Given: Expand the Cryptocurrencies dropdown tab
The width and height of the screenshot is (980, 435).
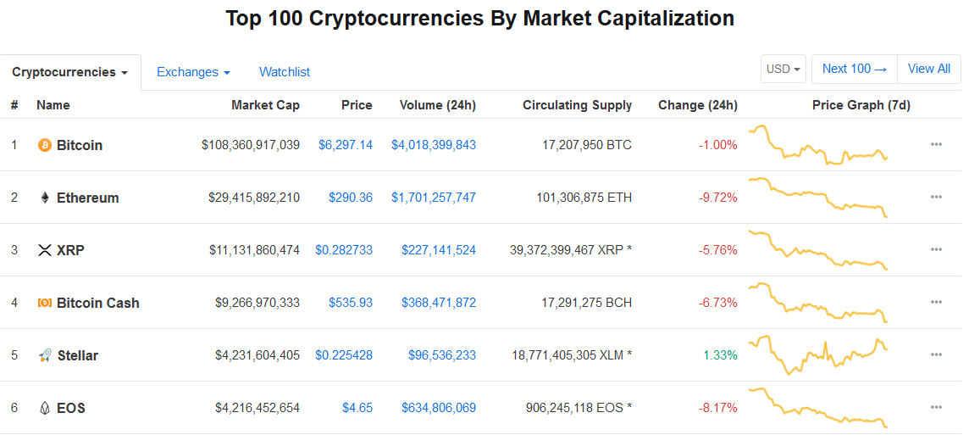Looking at the screenshot, I should click(69, 72).
